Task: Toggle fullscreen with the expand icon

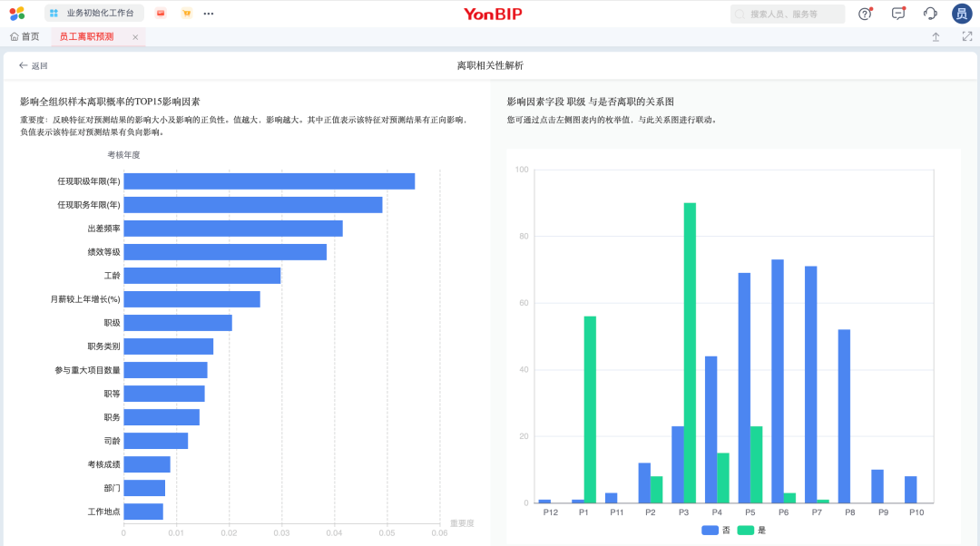Action: click(967, 37)
